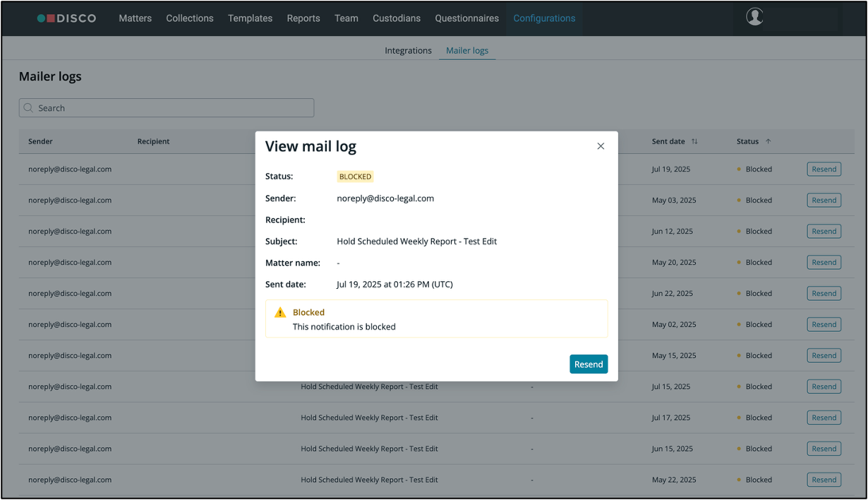Click the BLOCKED status badge
Viewport: 868px width, 500px height.
(x=355, y=177)
